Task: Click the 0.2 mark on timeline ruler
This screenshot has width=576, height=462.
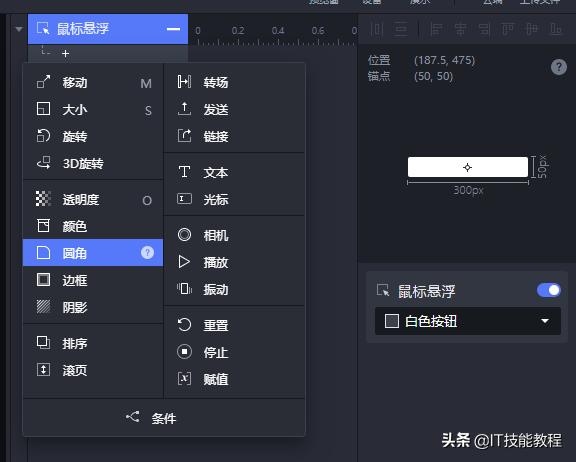Action: [x=238, y=30]
